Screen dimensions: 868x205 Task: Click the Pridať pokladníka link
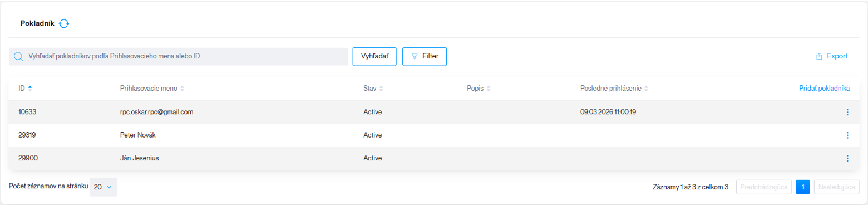click(x=824, y=88)
